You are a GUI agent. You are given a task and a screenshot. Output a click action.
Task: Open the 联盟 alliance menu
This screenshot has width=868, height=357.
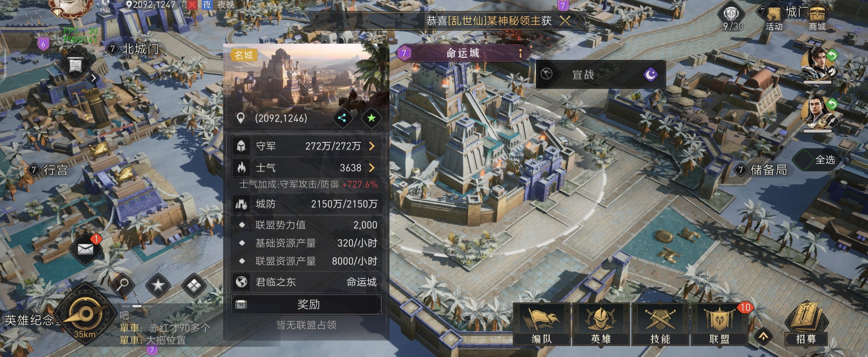(x=719, y=324)
